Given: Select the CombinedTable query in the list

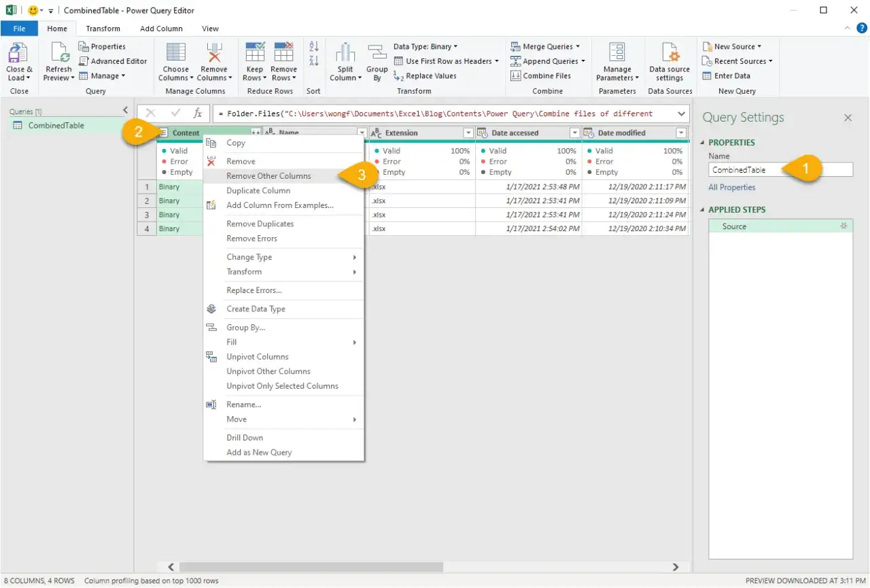Looking at the screenshot, I should [x=58, y=125].
